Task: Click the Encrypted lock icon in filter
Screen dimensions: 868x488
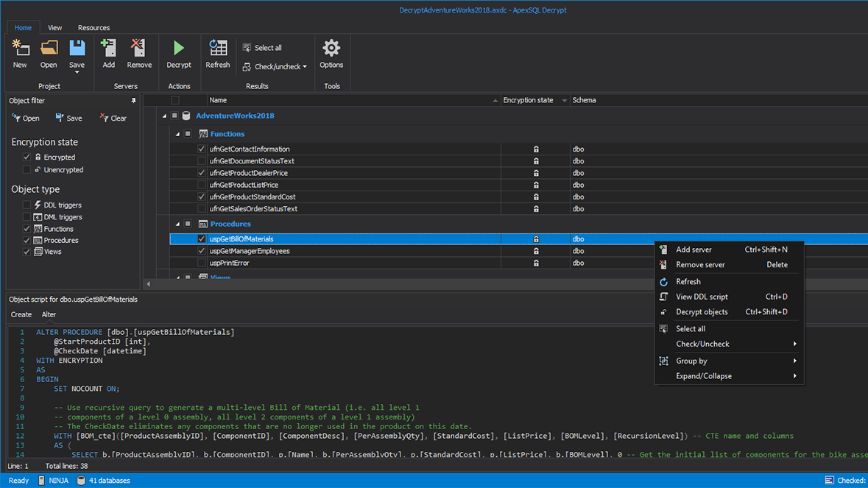Action: tap(38, 157)
